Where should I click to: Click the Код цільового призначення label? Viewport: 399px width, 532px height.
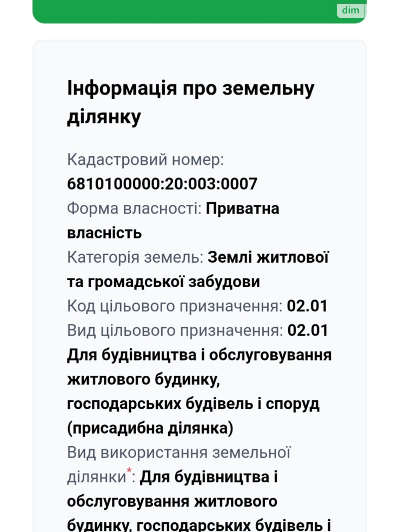[175, 306]
